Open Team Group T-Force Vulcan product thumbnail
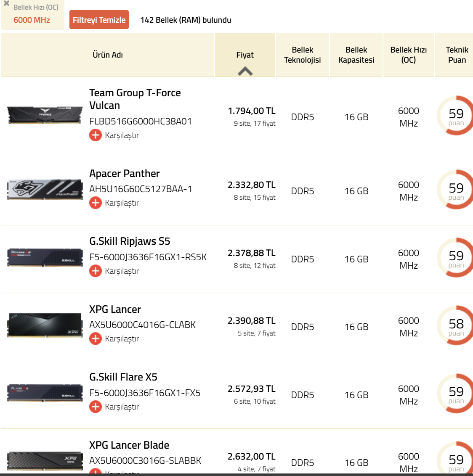This screenshot has height=476, width=473. tap(45, 114)
